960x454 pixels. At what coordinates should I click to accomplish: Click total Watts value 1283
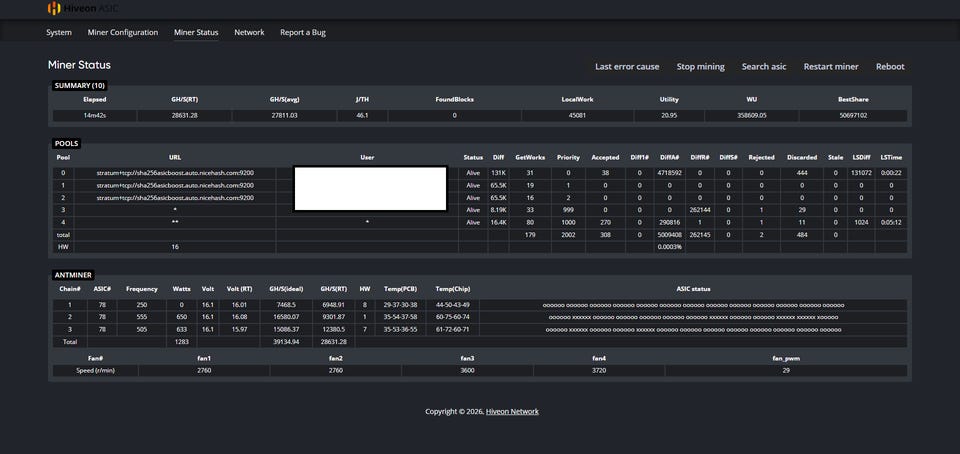(182, 342)
